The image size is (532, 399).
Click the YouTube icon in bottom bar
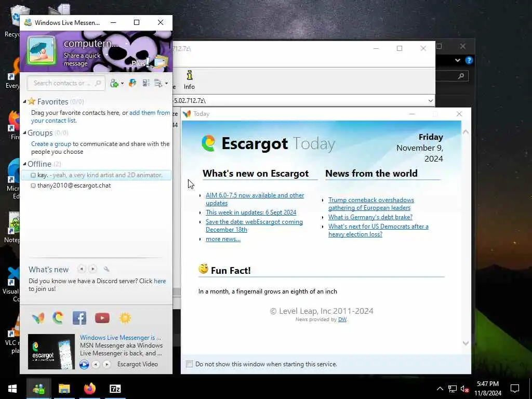click(102, 318)
